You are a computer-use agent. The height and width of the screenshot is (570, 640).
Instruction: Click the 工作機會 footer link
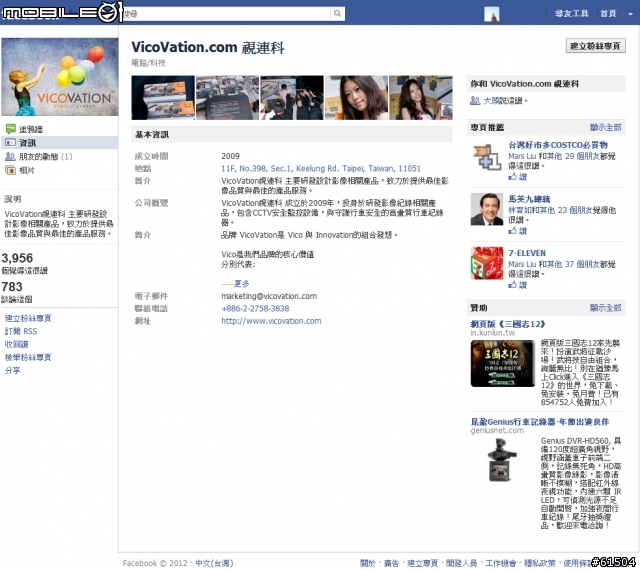pos(500,563)
